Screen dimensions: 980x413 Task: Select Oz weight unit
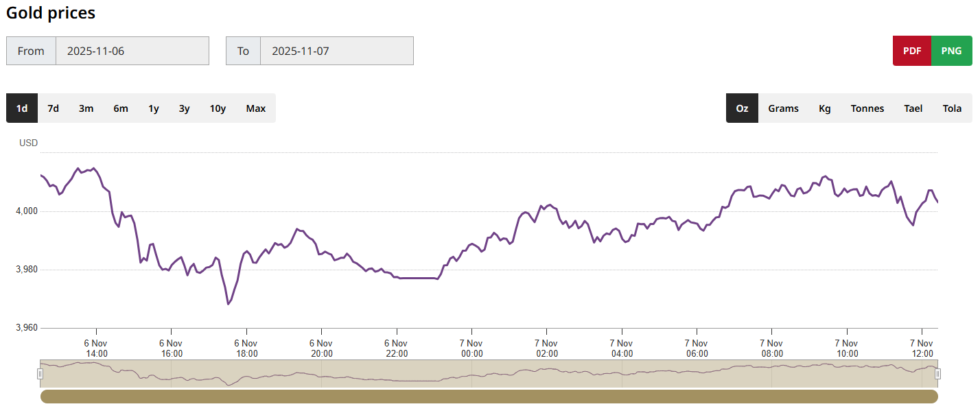tap(742, 108)
